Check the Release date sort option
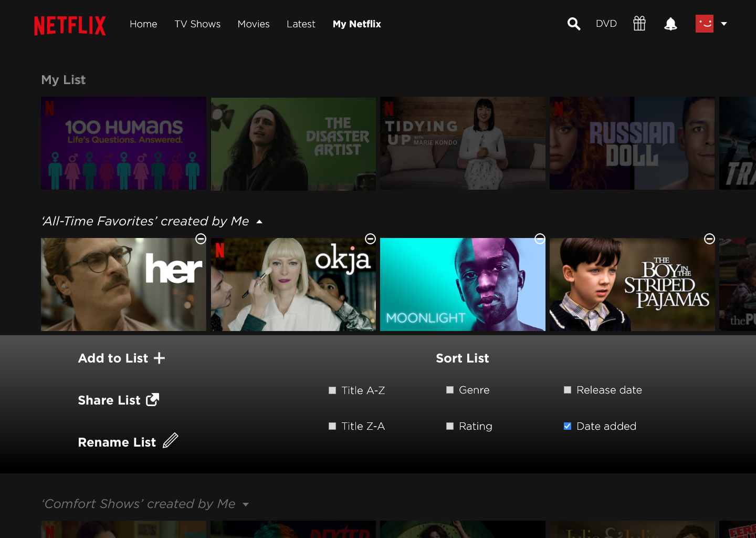The height and width of the screenshot is (538, 756). (x=567, y=390)
